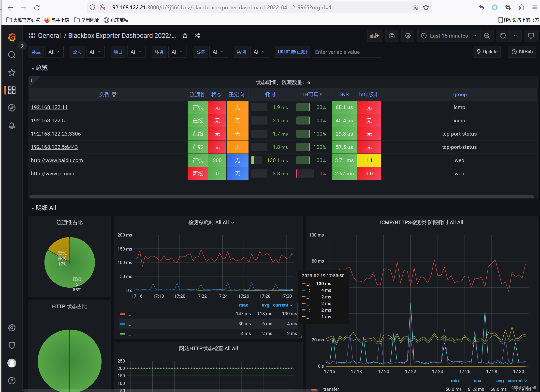Open 检测总耗时 panel title menu
This screenshot has width=540, height=392.
click(211, 223)
